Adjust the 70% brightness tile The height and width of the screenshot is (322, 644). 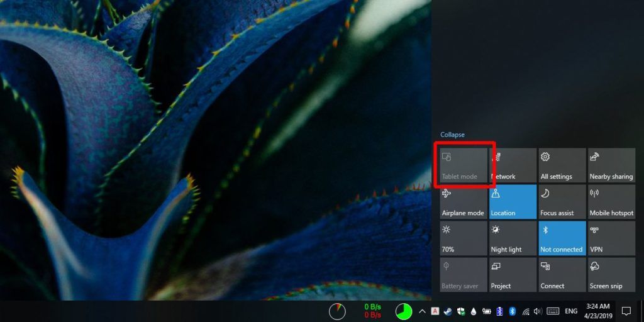464,238
